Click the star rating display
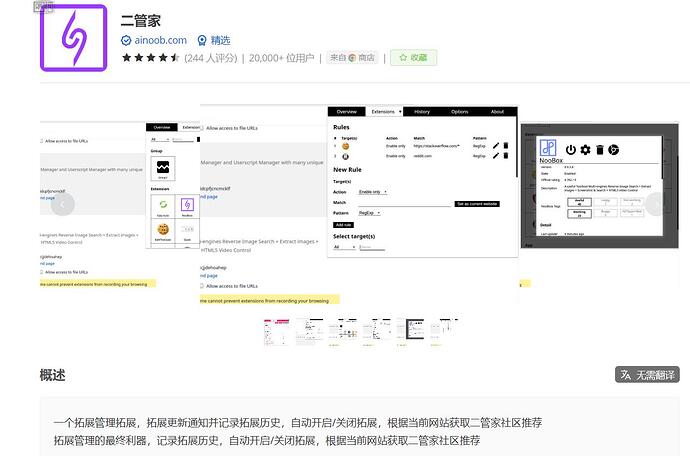Image resolution: width=690 pixels, height=456 pixels. [150, 58]
